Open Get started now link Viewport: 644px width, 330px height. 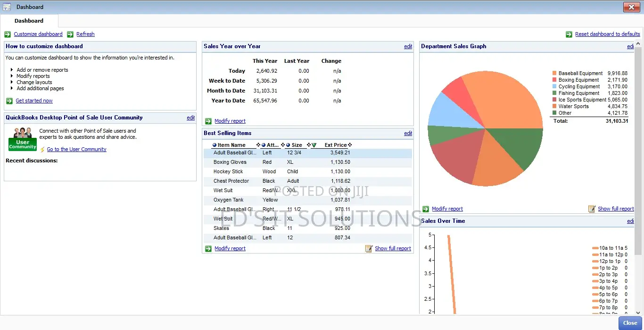(34, 101)
